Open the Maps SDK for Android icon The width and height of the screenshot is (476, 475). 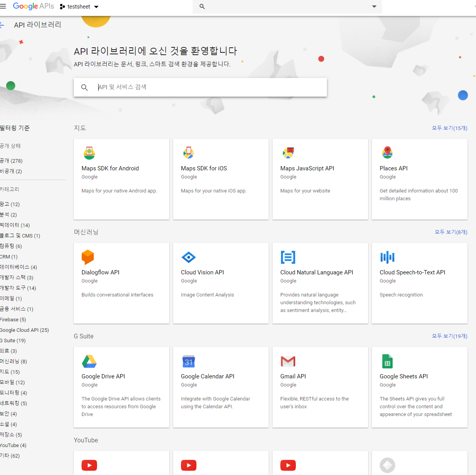[89, 153]
